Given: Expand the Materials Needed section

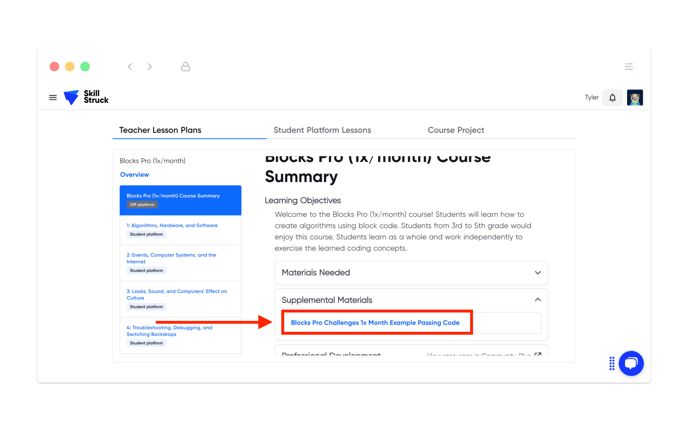Looking at the screenshot, I should pyautogui.click(x=411, y=272).
